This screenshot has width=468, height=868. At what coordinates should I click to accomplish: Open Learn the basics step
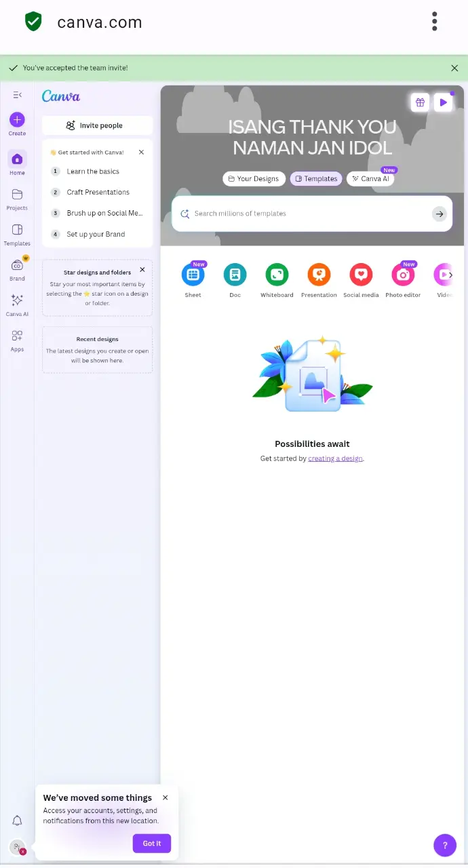click(98, 172)
